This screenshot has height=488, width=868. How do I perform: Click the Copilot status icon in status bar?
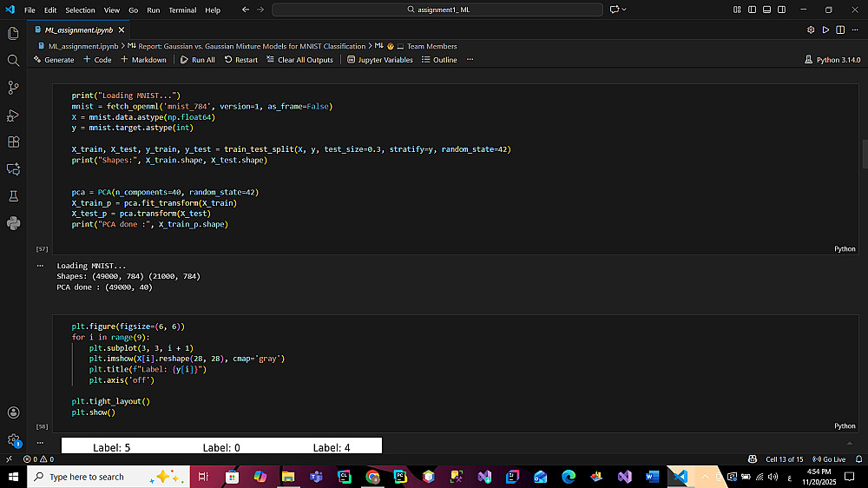tap(753, 459)
